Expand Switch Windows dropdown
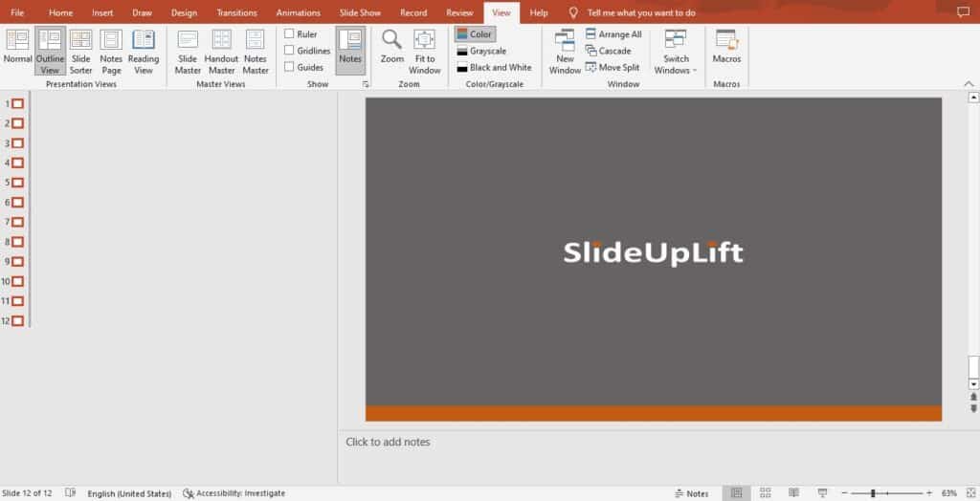Screen dimensions: 980x501 tap(676, 52)
